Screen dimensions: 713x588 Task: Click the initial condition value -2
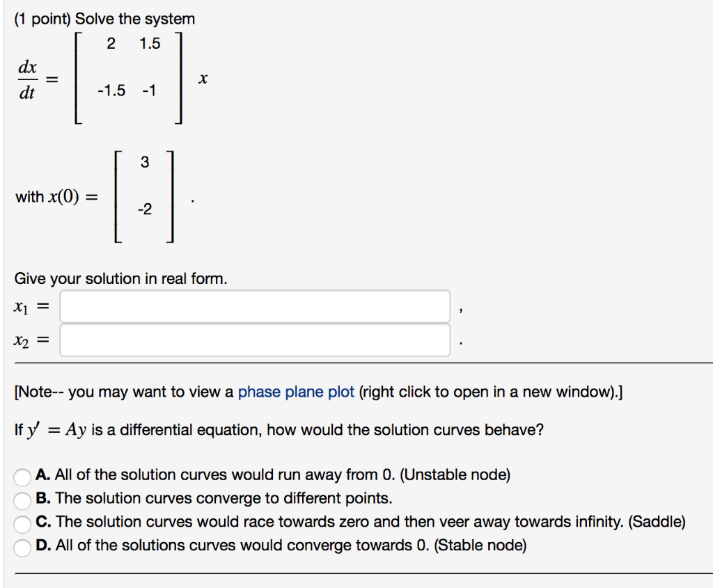144,210
